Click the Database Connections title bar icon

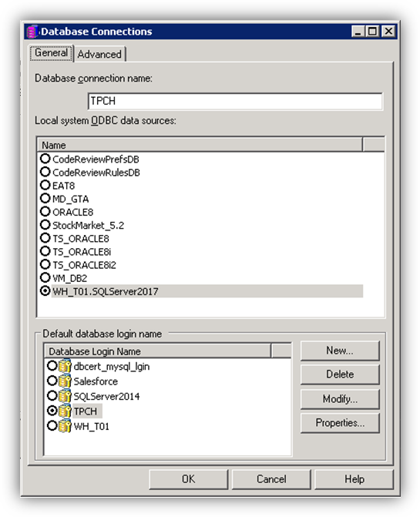tap(33, 32)
